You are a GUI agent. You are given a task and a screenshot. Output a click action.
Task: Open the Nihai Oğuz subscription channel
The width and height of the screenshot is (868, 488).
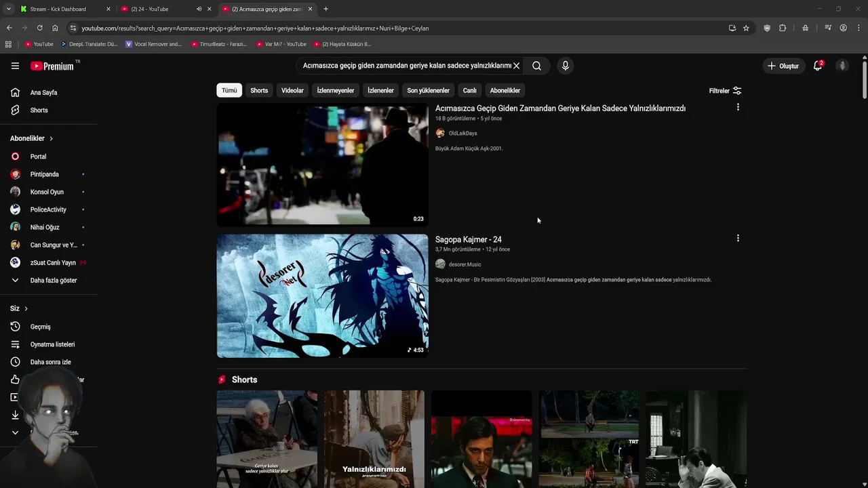click(x=45, y=227)
